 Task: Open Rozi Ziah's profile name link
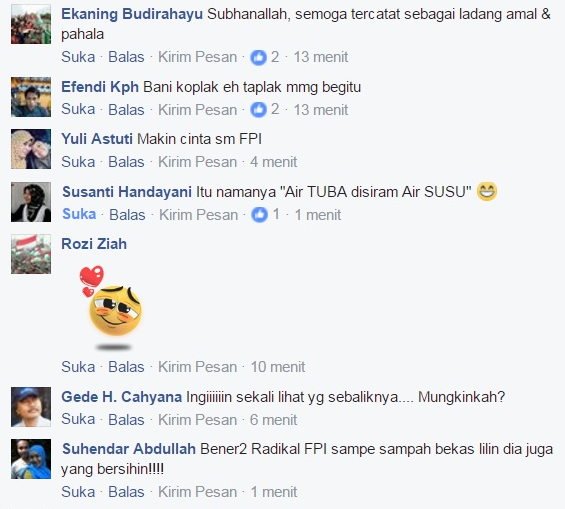[x=94, y=244]
